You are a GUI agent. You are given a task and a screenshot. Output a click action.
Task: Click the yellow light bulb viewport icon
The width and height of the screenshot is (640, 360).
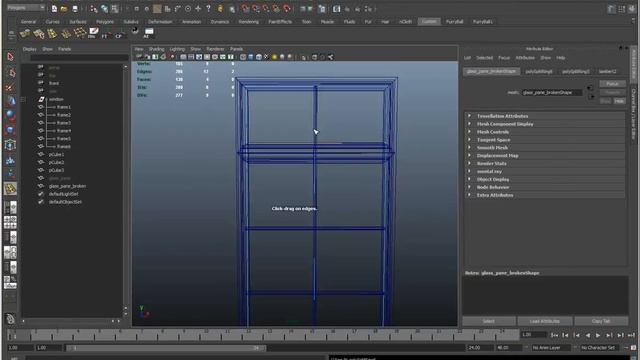point(274,57)
